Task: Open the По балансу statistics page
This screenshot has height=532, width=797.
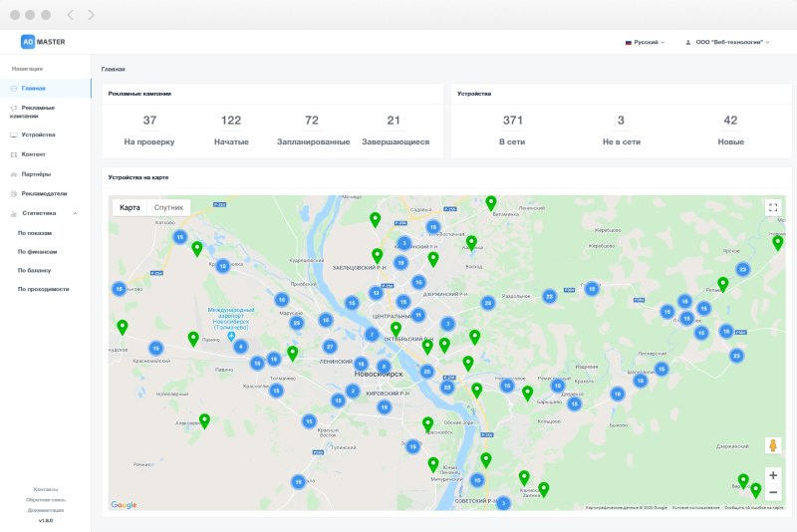Action: coord(34,270)
